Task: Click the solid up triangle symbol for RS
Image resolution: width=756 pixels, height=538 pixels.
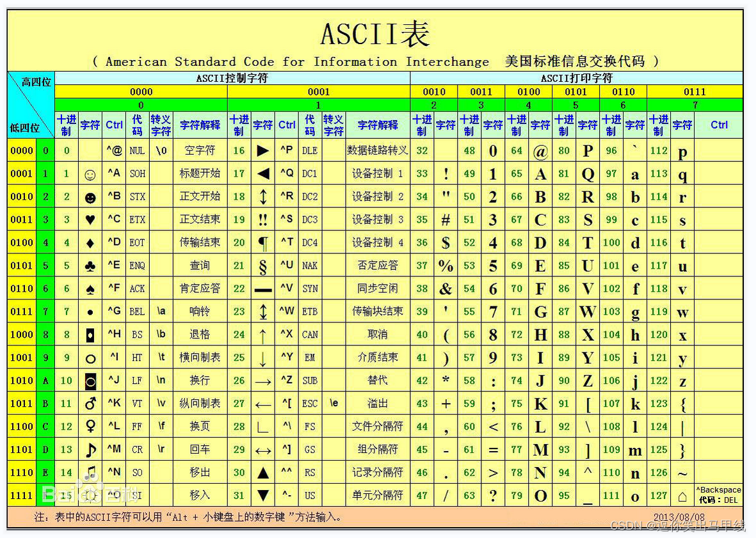Action: point(262,473)
